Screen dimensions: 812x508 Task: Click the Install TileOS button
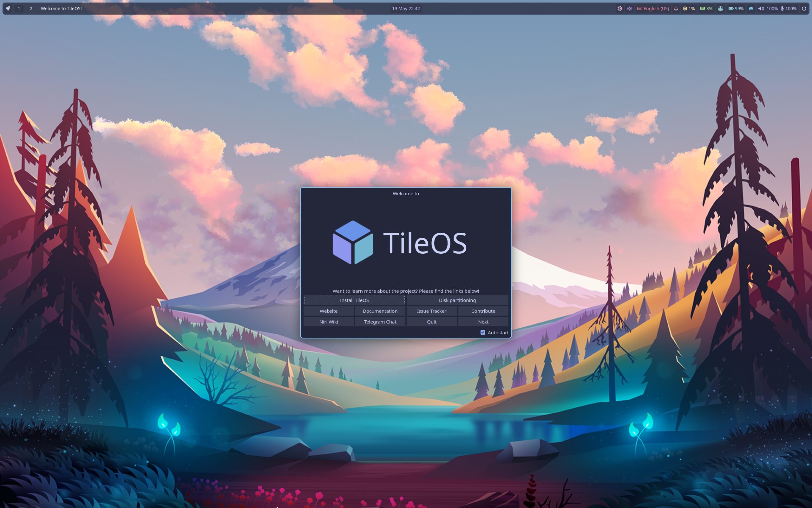click(354, 300)
